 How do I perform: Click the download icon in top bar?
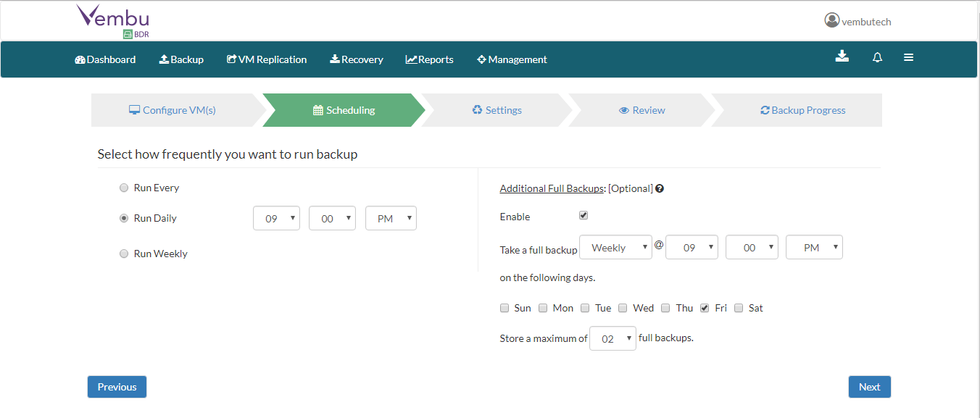(842, 57)
